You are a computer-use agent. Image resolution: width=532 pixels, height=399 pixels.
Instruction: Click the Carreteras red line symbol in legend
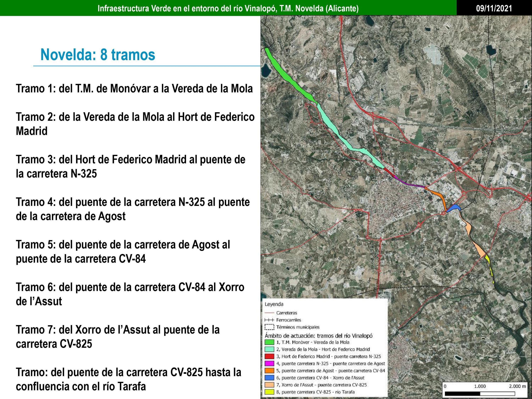point(269,313)
